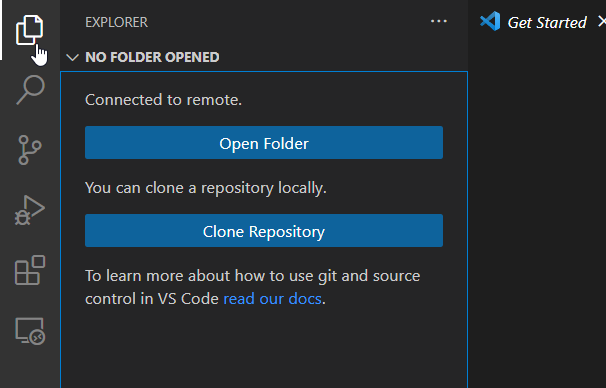
Task: Open the Remote Explorer view
Action: tap(30, 331)
